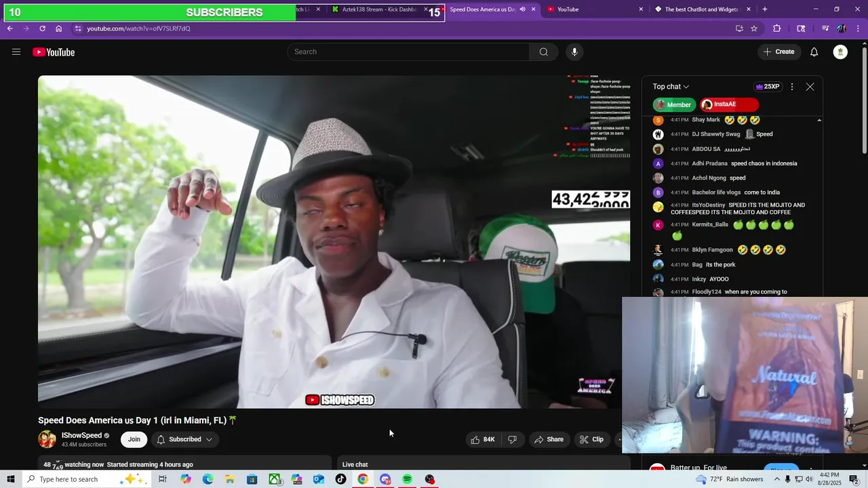Viewport: 868px width, 488px height.
Task: Mute the Speed Does America tab audio
Action: pos(522,9)
